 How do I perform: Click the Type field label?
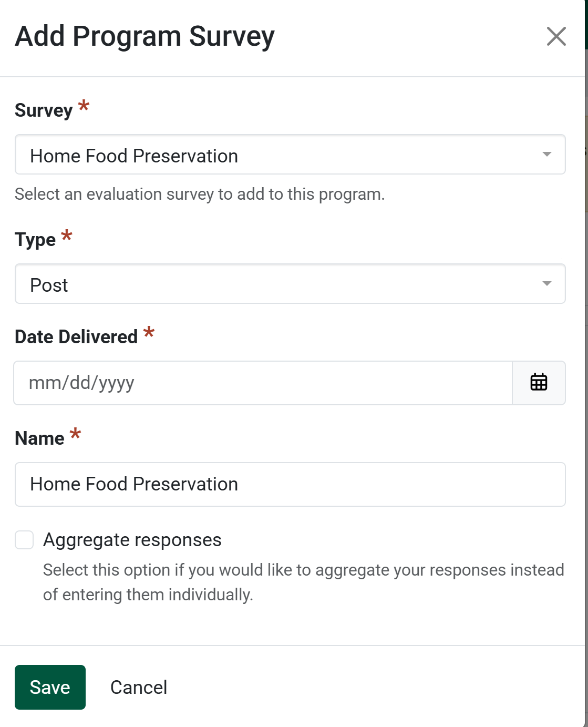click(x=35, y=240)
